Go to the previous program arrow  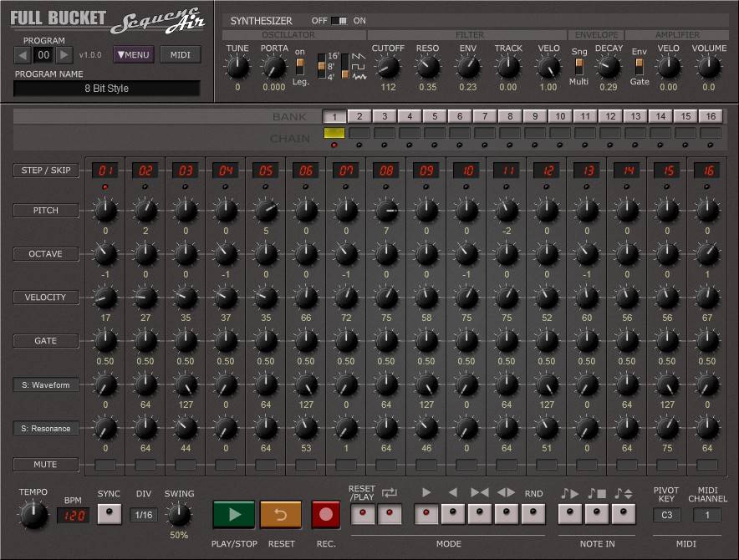(23, 55)
